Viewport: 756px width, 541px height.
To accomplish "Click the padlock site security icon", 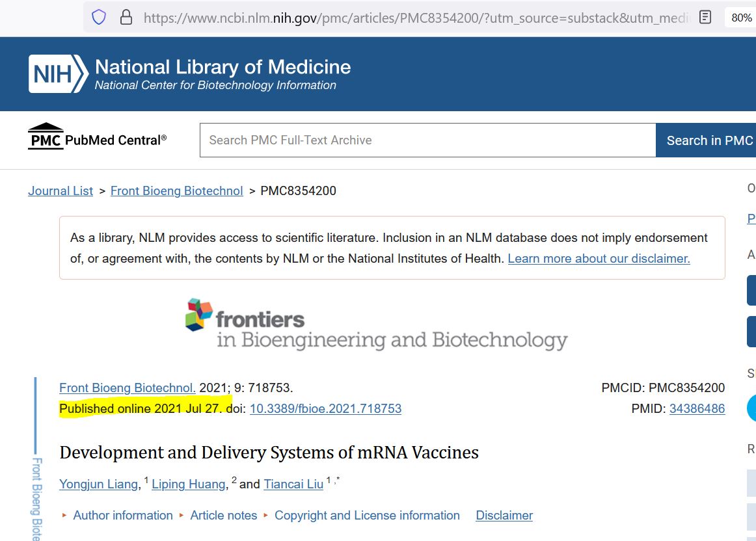I will pos(126,18).
